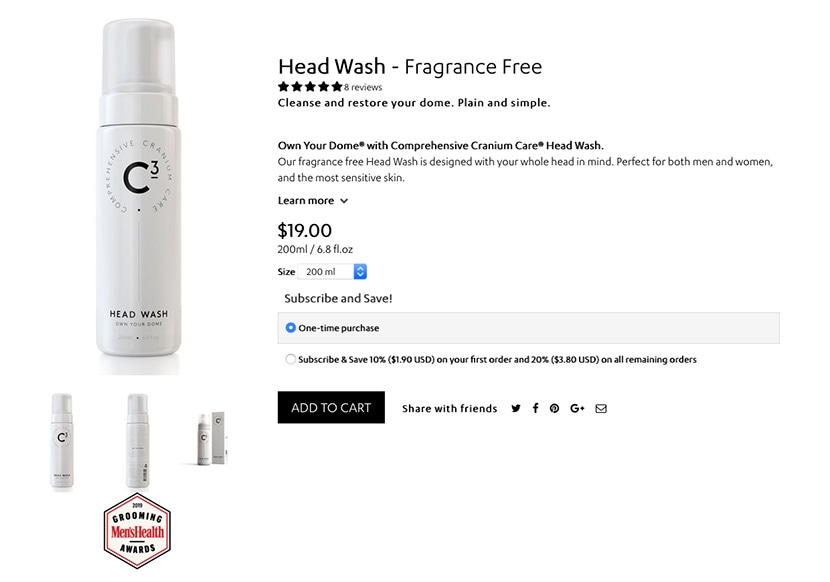Viewport: 830px width, 582px height.
Task: Click the Subscribe and Save heading
Action: point(338,298)
